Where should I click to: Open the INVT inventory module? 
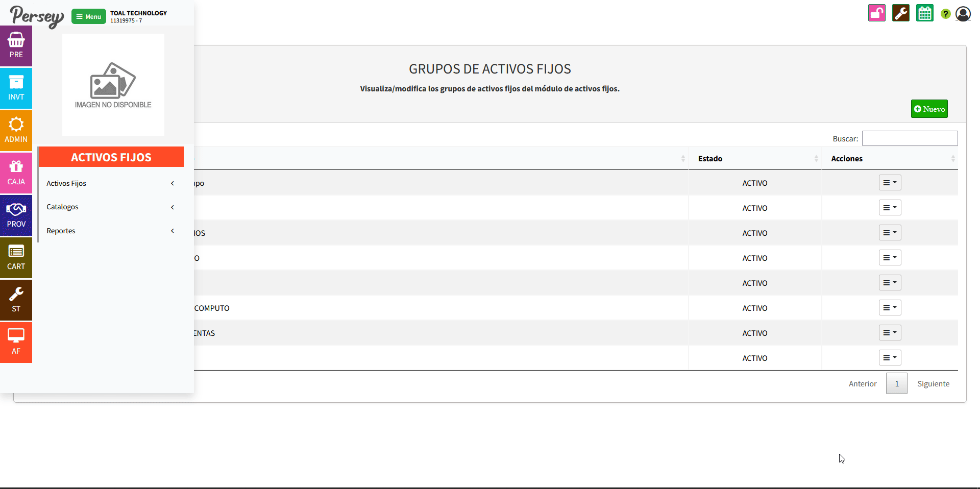(x=16, y=88)
